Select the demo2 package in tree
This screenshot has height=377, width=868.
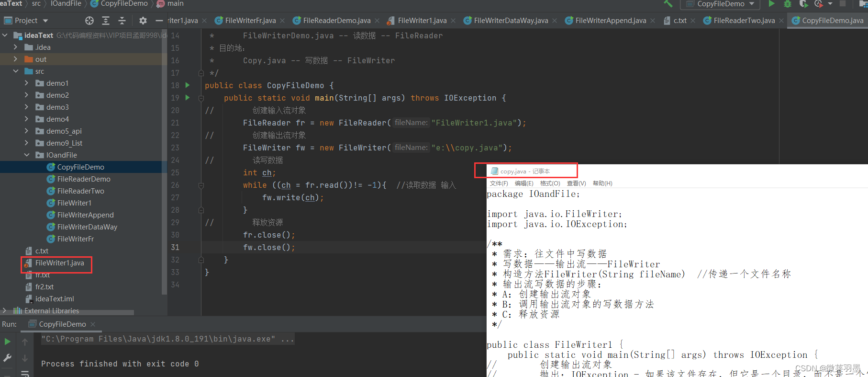57,95
